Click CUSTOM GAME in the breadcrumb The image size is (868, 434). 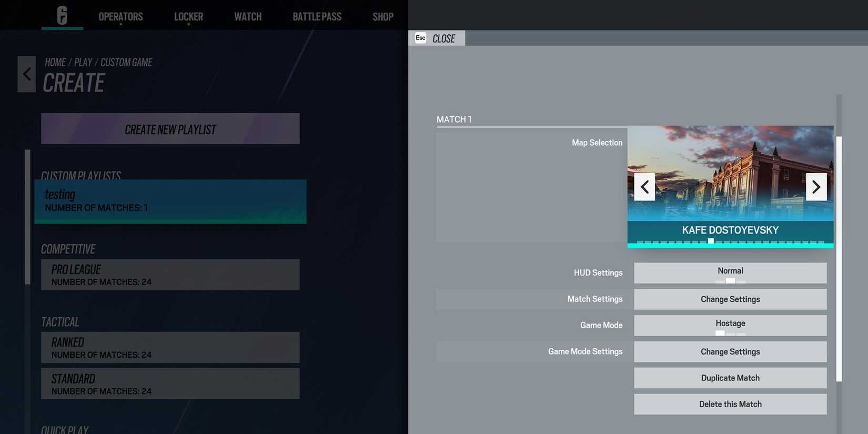[126, 62]
